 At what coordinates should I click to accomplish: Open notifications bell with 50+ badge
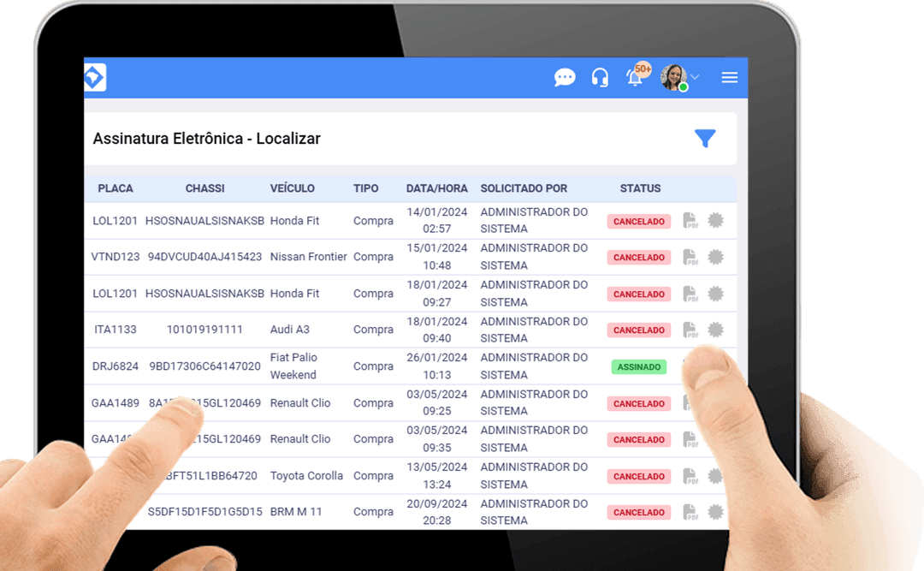click(x=636, y=77)
